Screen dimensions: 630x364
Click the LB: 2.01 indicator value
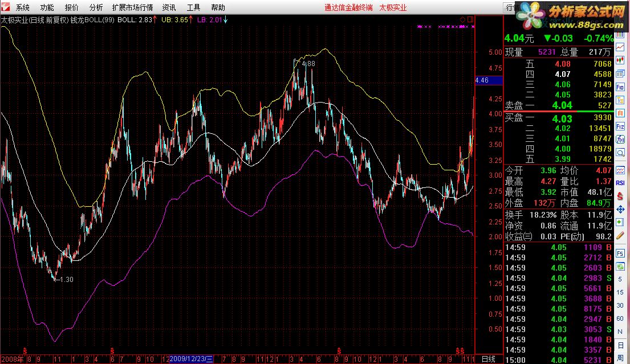[212, 20]
